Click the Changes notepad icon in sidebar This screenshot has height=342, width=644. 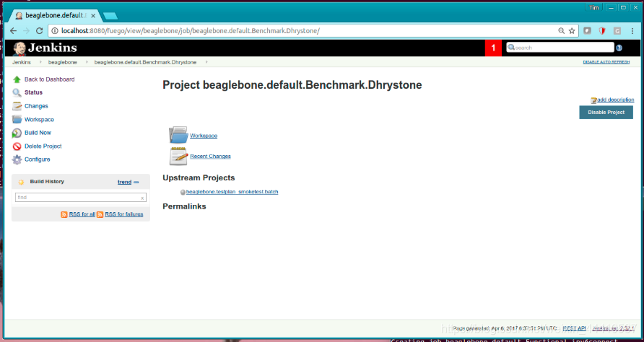click(x=17, y=106)
